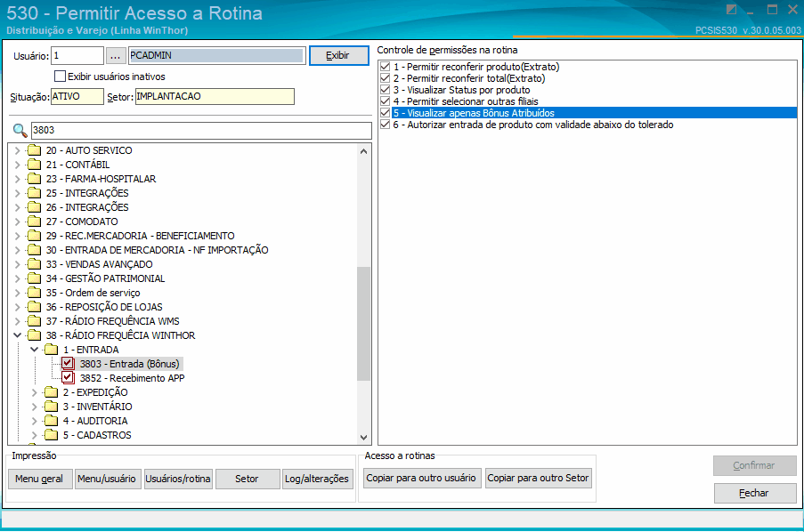This screenshot has height=532, width=804.
Task: Click the Setor print button
Action: [x=247, y=479]
